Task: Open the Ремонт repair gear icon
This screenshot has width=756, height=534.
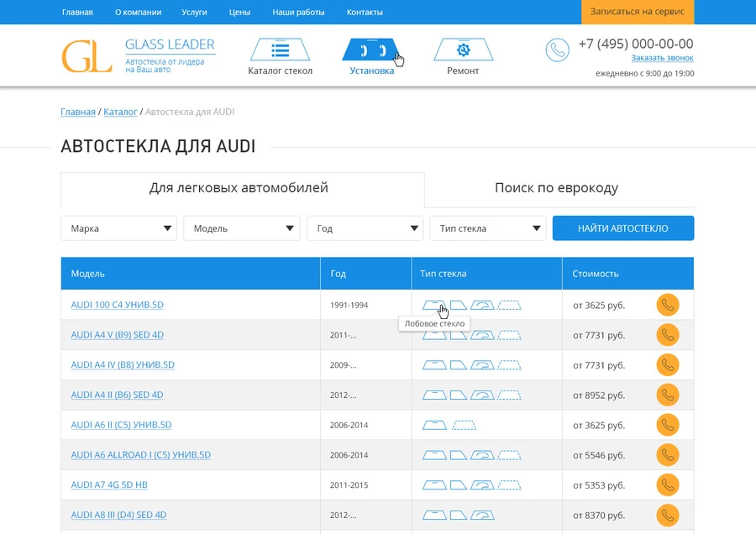Action: [463, 50]
